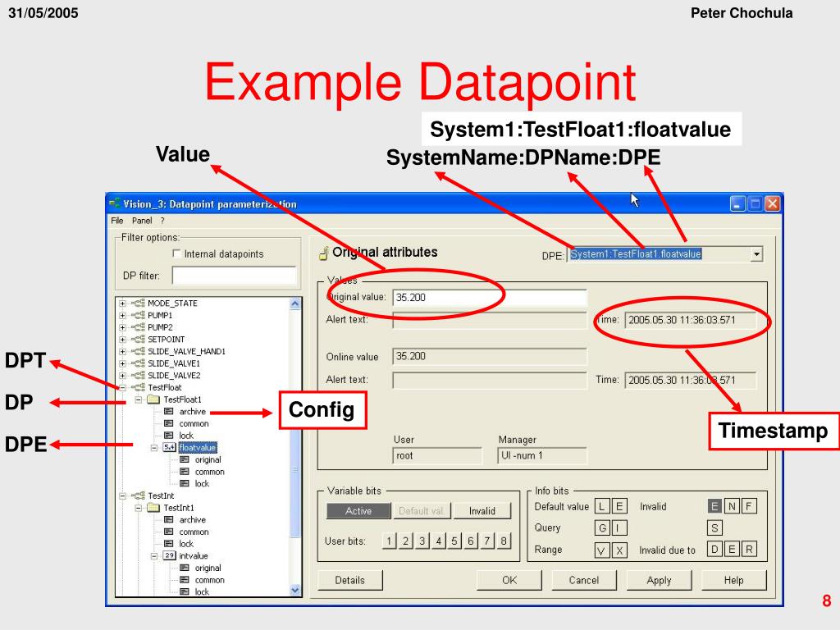Select common config icon under TestFloat1
Screen dimensions: 840x630
click(169, 423)
